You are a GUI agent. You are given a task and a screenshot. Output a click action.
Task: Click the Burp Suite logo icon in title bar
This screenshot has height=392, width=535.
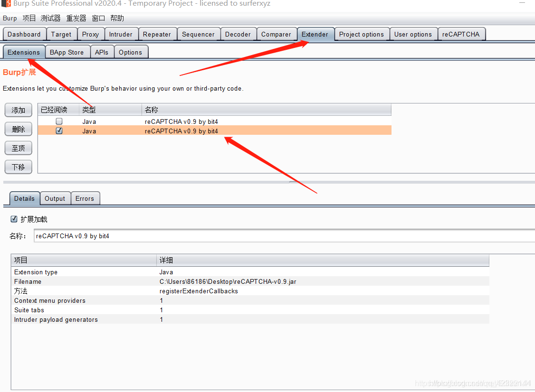(6, 3)
